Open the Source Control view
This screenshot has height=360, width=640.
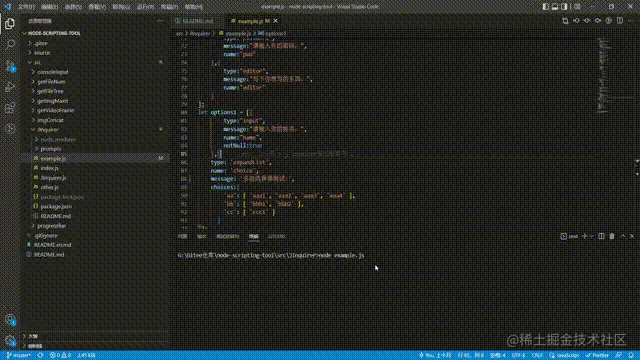pyautogui.click(x=10, y=65)
